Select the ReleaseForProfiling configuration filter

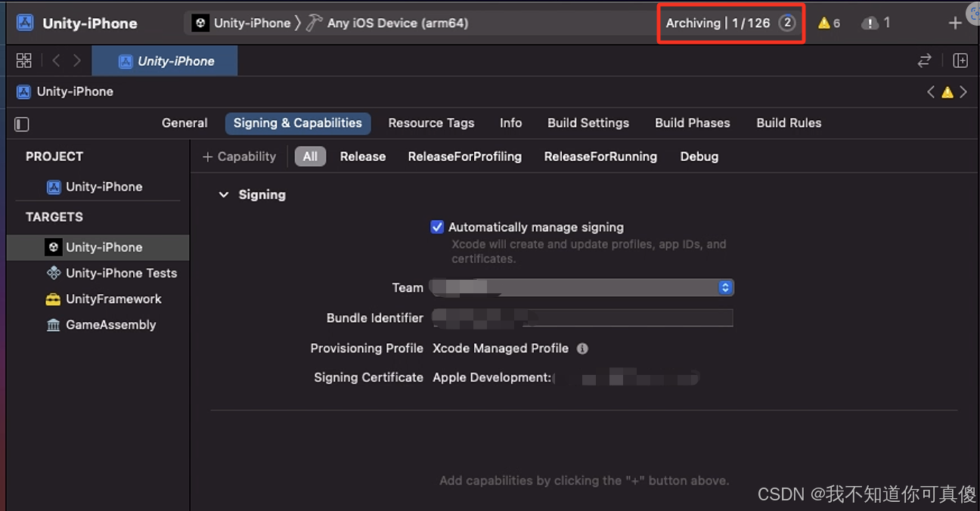pyautogui.click(x=465, y=156)
